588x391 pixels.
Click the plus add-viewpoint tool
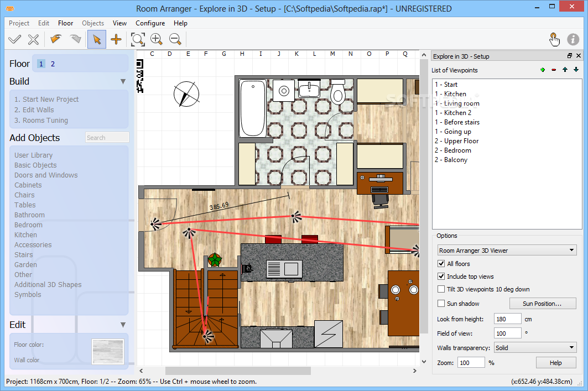[116, 39]
